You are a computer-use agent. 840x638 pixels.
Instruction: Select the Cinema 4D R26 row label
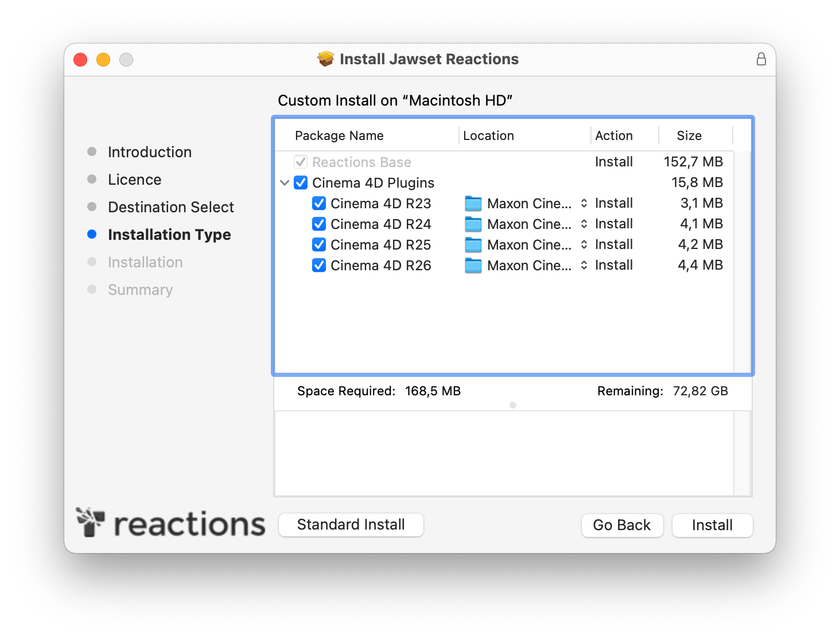[380, 266]
